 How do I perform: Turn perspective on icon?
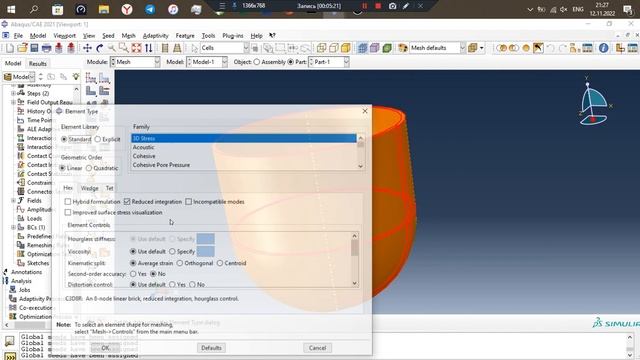[x=177, y=48]
